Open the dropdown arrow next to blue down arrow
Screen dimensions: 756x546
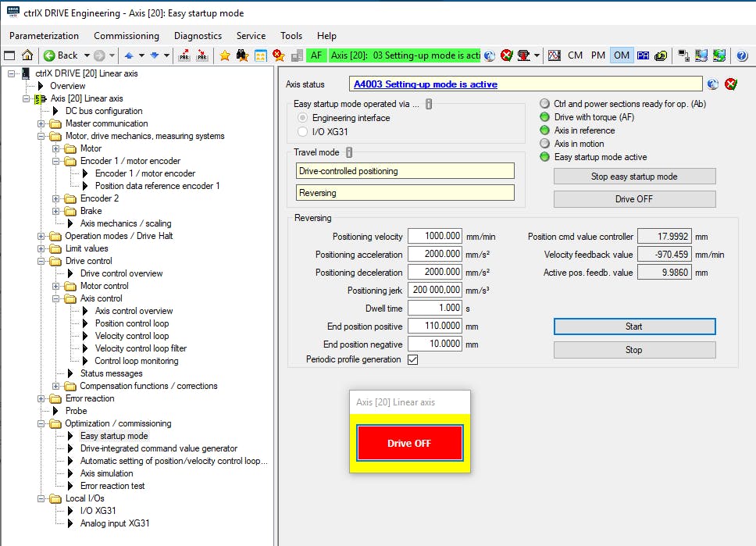click(166, 55)
